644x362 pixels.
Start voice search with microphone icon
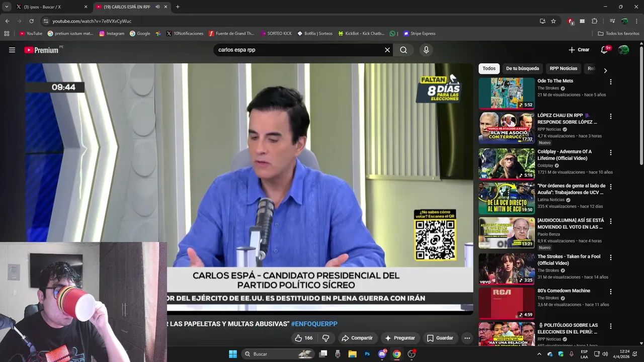pos(426,50)
